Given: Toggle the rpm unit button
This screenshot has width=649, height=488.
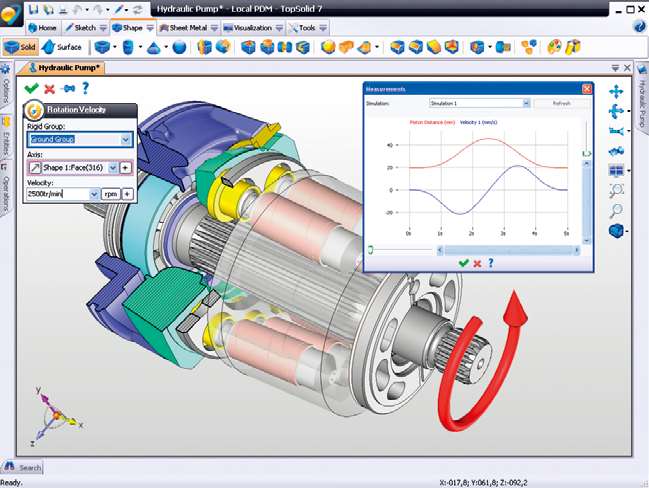Looking at the screenshot, I should point(109,193).
